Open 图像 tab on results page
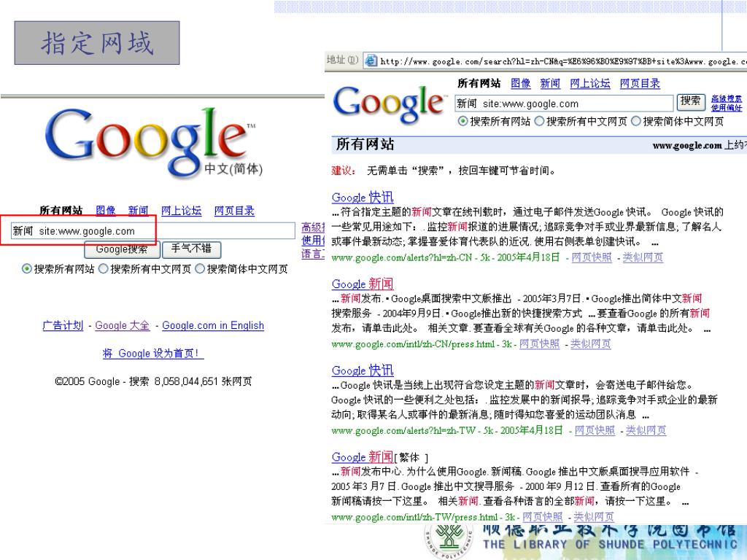The width and height of the screenshot is (747, 560). click(521, 83)
